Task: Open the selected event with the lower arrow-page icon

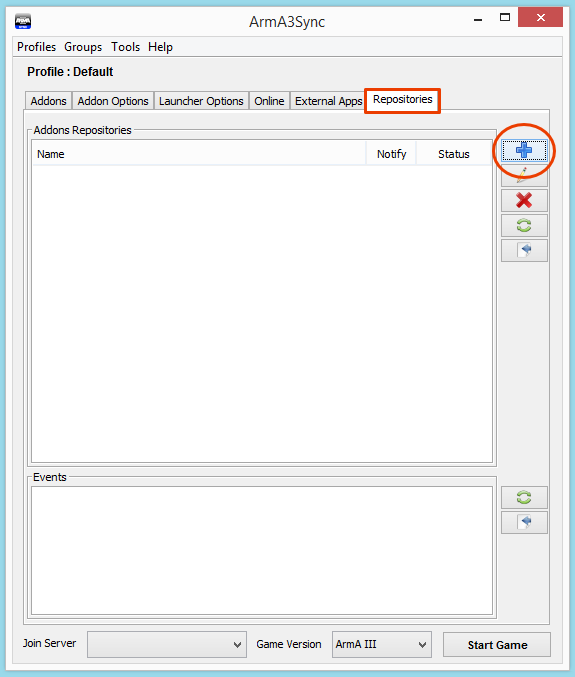Action: pyautogui.click(x=524, y=522)
